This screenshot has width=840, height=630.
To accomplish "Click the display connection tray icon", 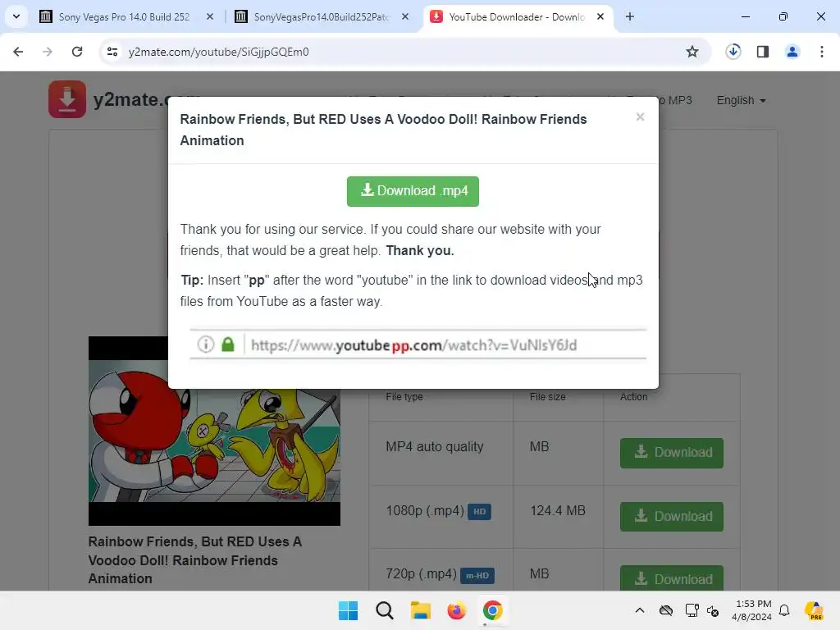I will pyautogui.click(x=692, y=610).
